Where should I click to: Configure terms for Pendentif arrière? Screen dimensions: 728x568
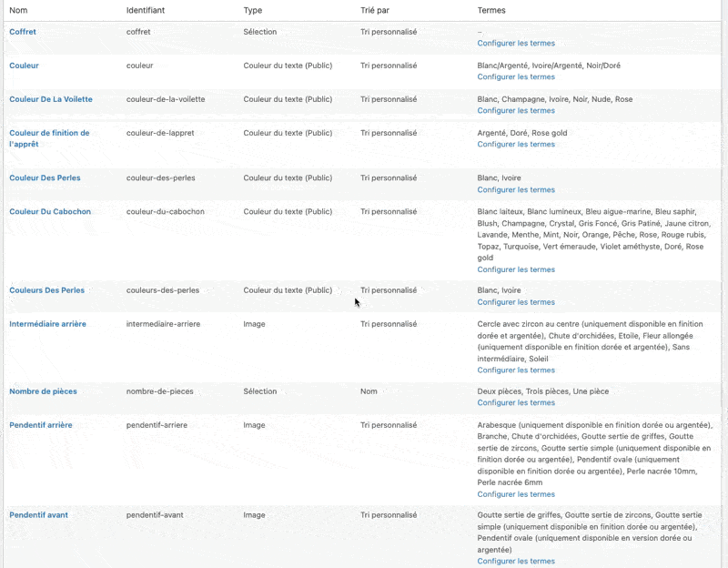pyautogui.click(x=516, y=494)
